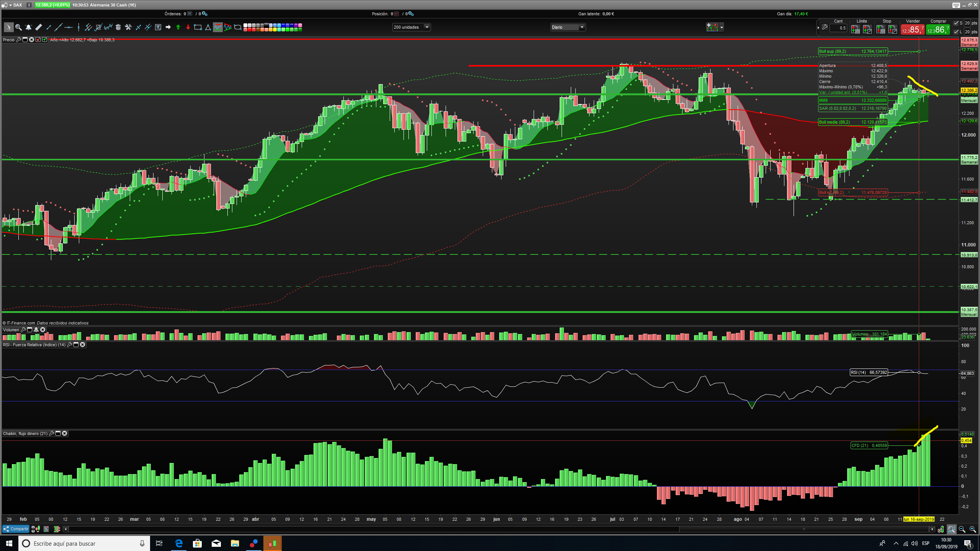Toggle the L limit checkbox
Screen dimensions: 980x551
pos(956,32)
